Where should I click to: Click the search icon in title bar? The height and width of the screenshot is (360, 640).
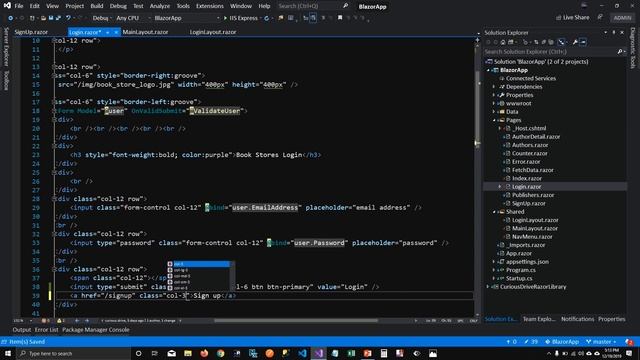click(345, 6)
